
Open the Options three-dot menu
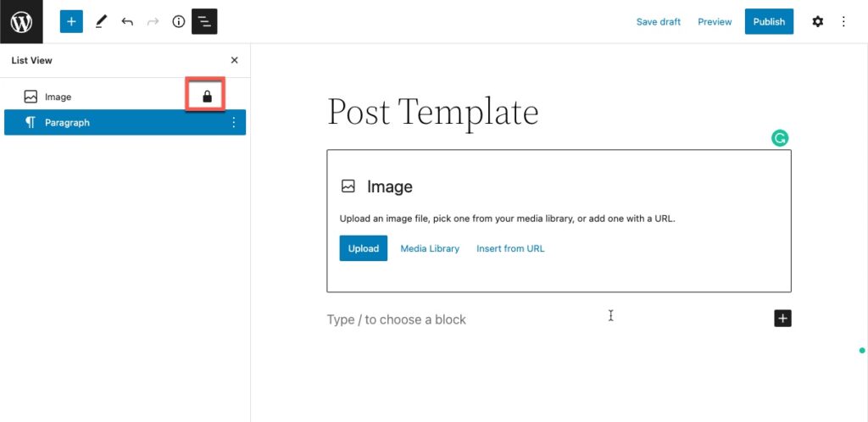[843, 21]
